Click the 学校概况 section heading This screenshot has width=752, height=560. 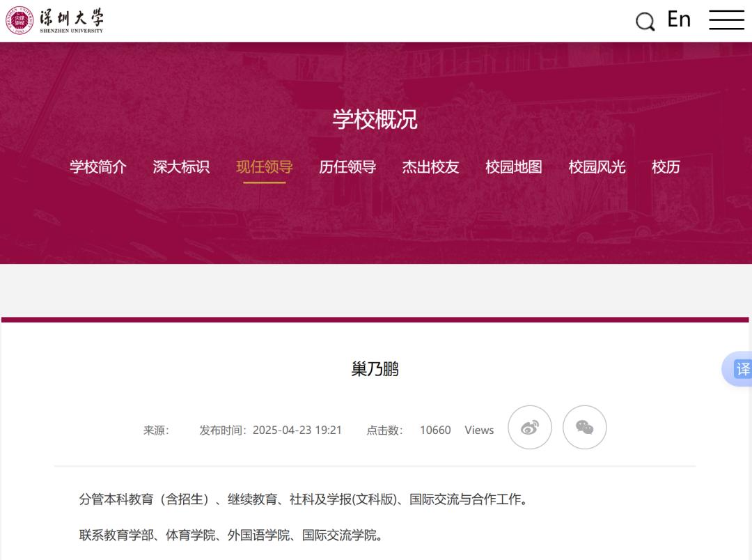[x=375, y=119]
